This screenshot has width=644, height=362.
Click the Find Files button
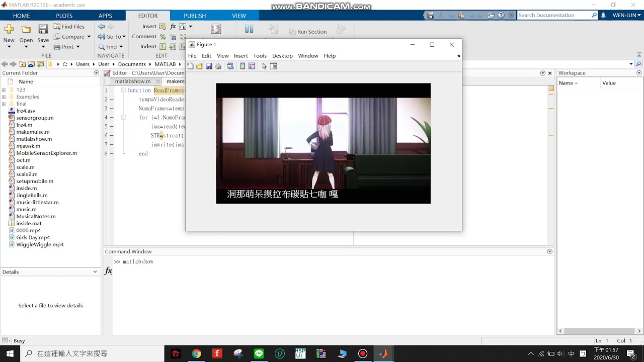click(x=69, y=27)
